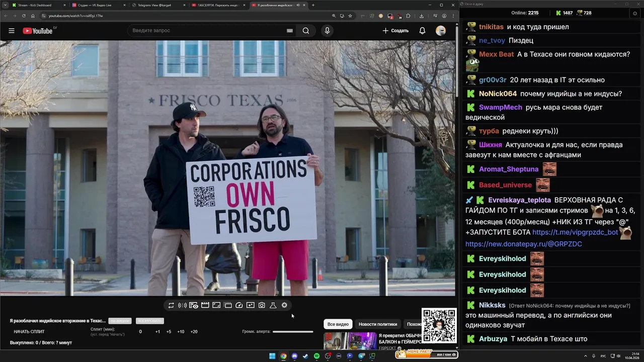Click the На аукцион button
This screenshot has width=644, height=362.
[120, 321]
